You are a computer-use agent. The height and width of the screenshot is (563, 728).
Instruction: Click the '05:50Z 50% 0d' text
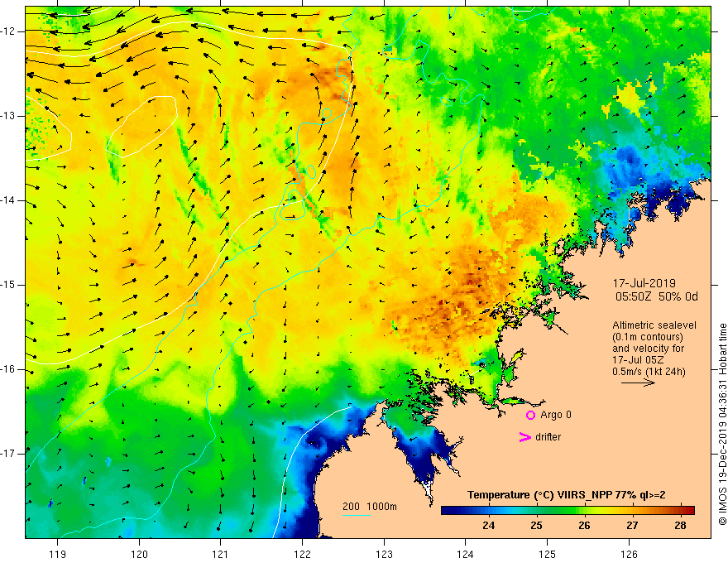[x=657, y=297]
